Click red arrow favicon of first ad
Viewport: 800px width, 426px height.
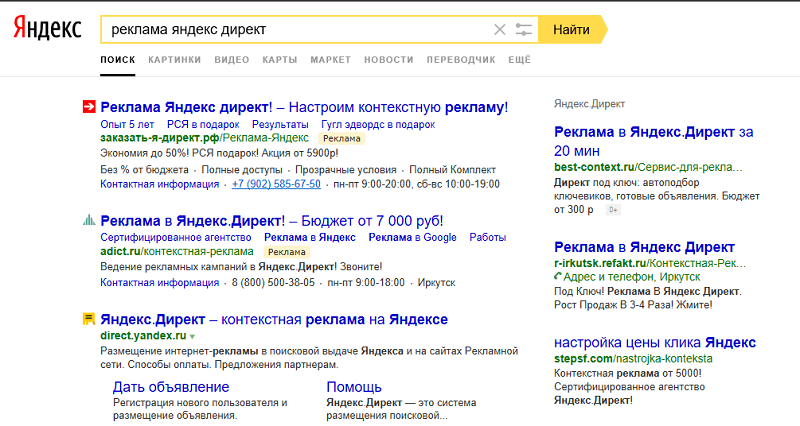[x=89, y=107]
